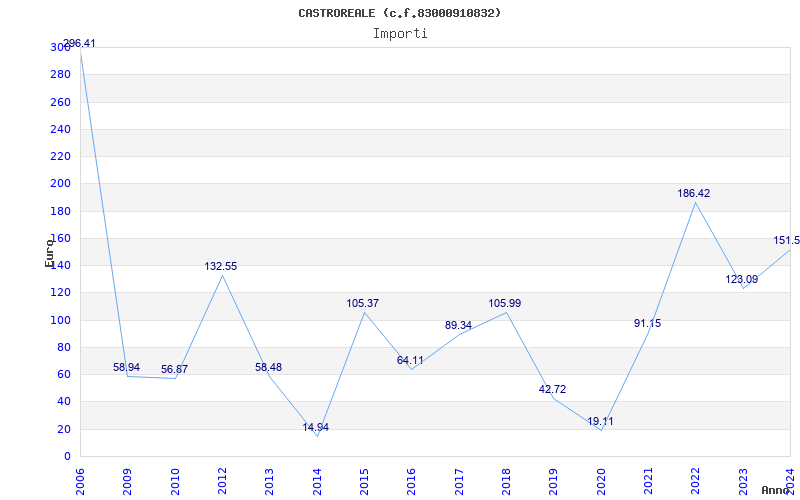Image resolution: width=800 pixels, height=500 pixels.
Task: Click the 2019 x-axis label
Action: (554, 482)
